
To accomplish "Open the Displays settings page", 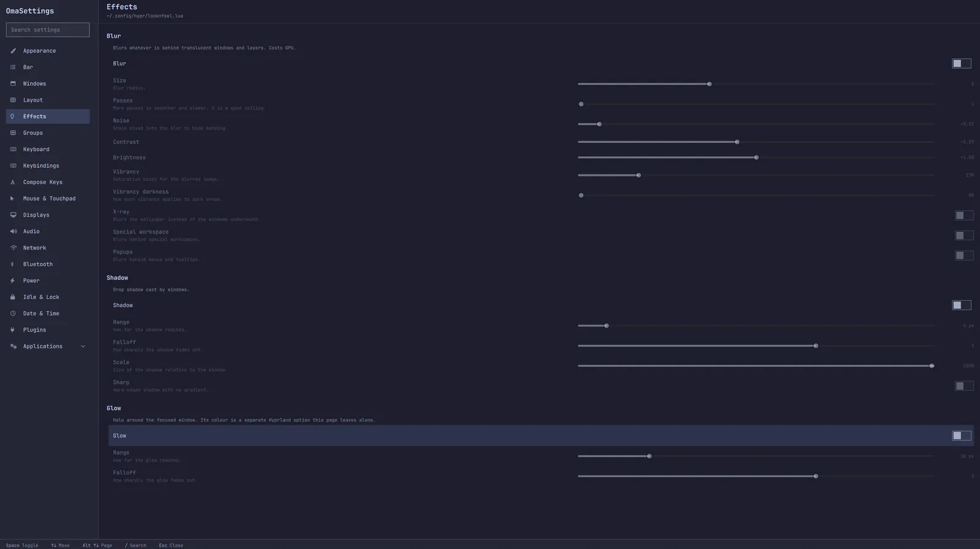I will pos(48,215).
